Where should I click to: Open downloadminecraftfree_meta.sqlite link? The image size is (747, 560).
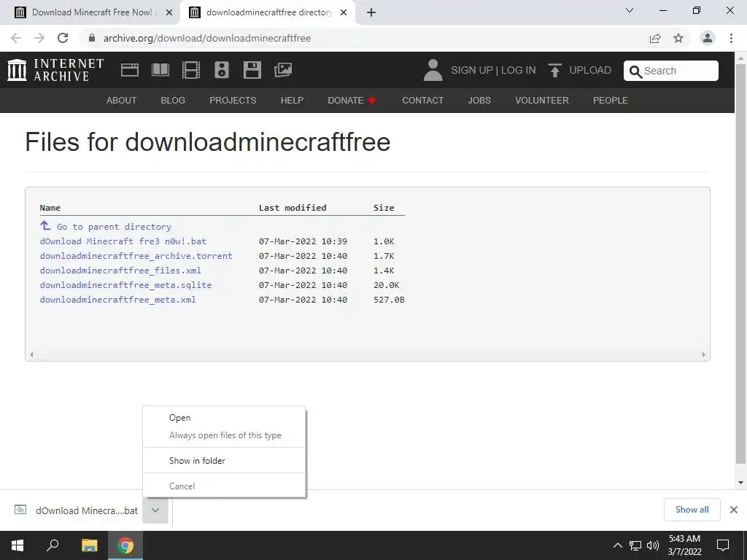click(x=125, y=285)
